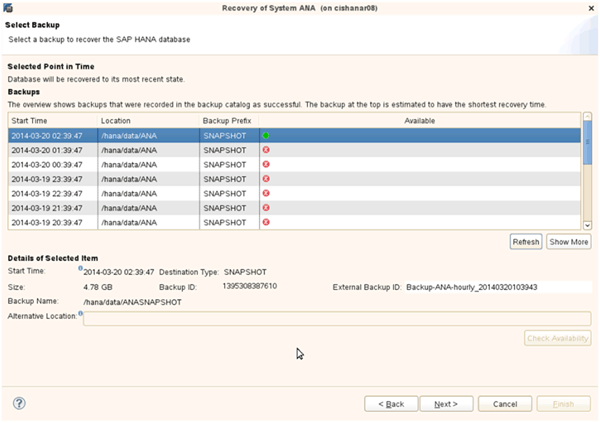Refresh the backup list

[526, 242]
